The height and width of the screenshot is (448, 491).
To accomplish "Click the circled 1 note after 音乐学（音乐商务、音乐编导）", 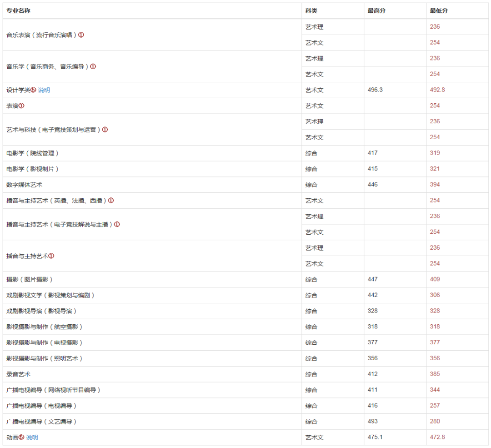I will point(93,66).
